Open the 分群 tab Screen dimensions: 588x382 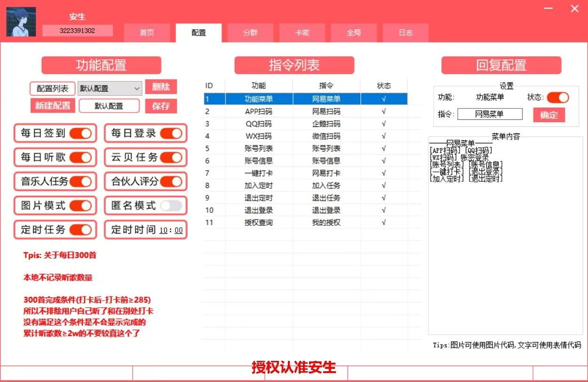[250, 33]
